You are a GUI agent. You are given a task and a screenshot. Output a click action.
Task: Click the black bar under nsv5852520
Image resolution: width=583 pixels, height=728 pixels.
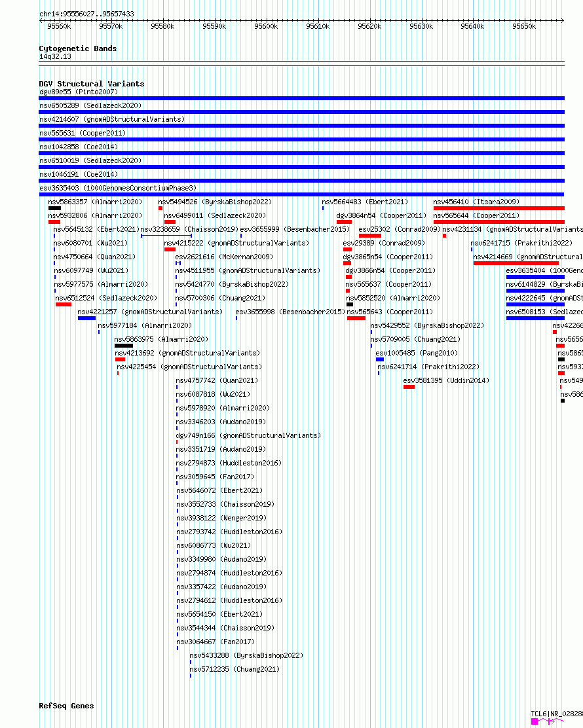click(x=350, y=304)
